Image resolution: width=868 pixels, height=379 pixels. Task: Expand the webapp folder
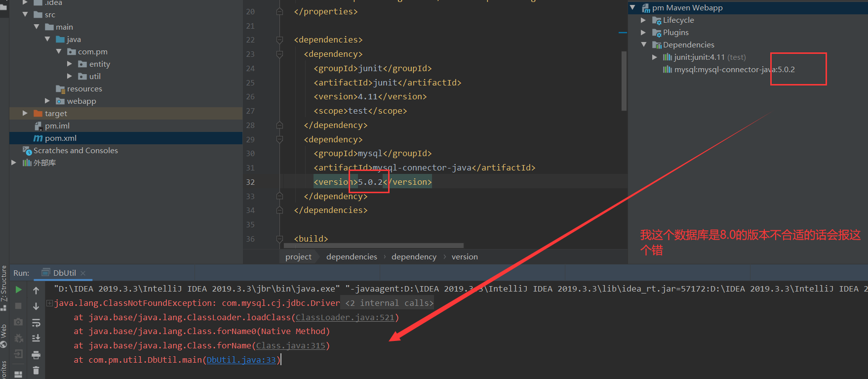point(47,101)
